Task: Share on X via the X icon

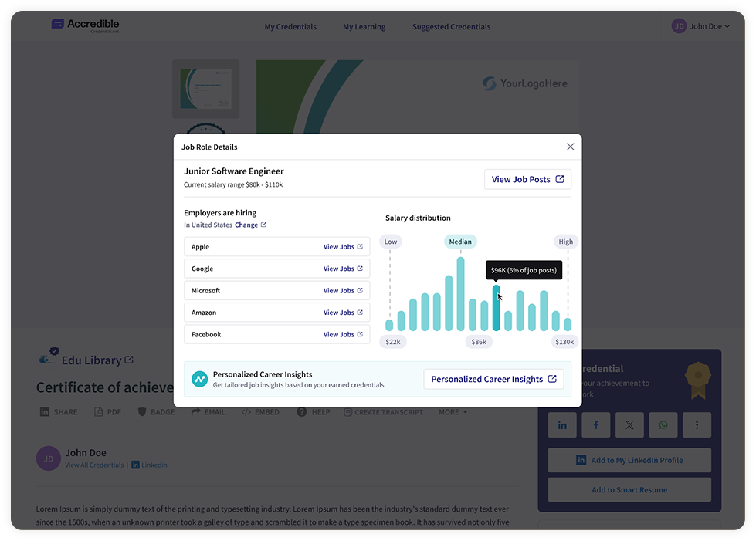Action: 629,425
